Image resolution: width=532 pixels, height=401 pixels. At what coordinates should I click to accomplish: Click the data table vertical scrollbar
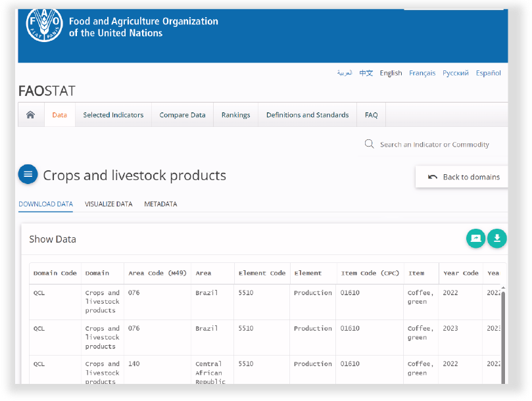(504, 335)
